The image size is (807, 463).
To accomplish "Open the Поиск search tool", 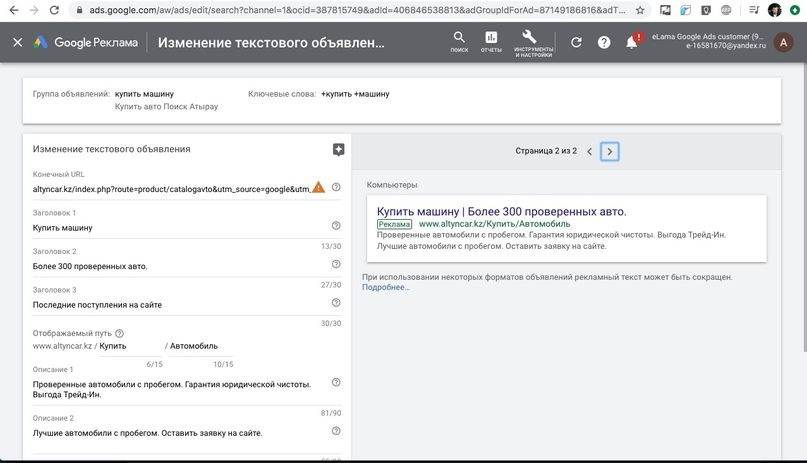I will 459,42.
